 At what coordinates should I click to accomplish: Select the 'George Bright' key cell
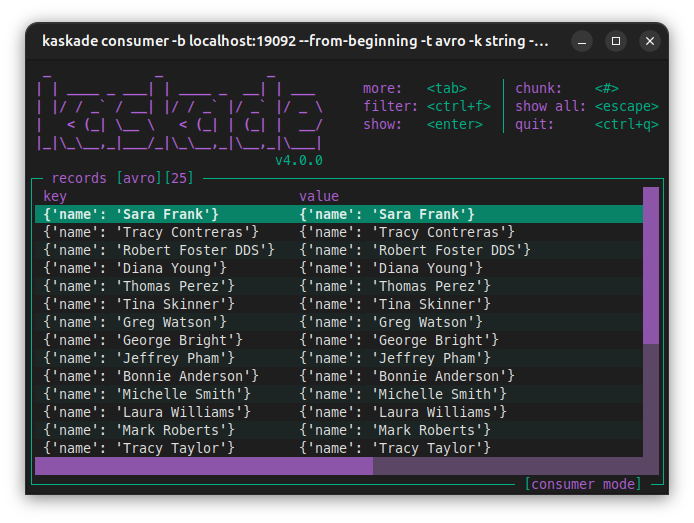(143, 340)
